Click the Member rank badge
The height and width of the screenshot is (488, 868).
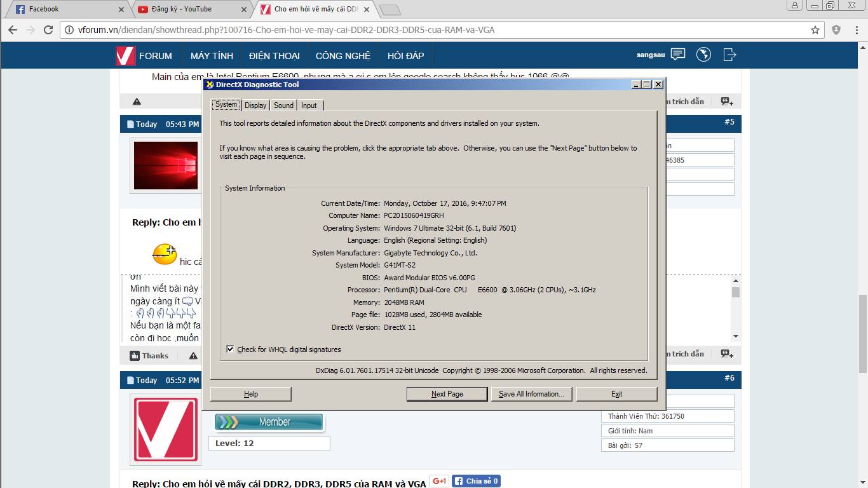coord(269,422)
